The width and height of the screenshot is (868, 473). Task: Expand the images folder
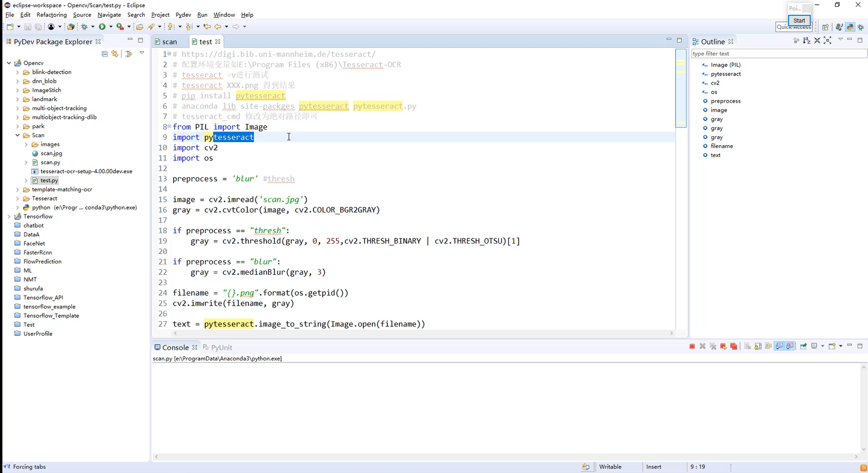coord(26,144)
